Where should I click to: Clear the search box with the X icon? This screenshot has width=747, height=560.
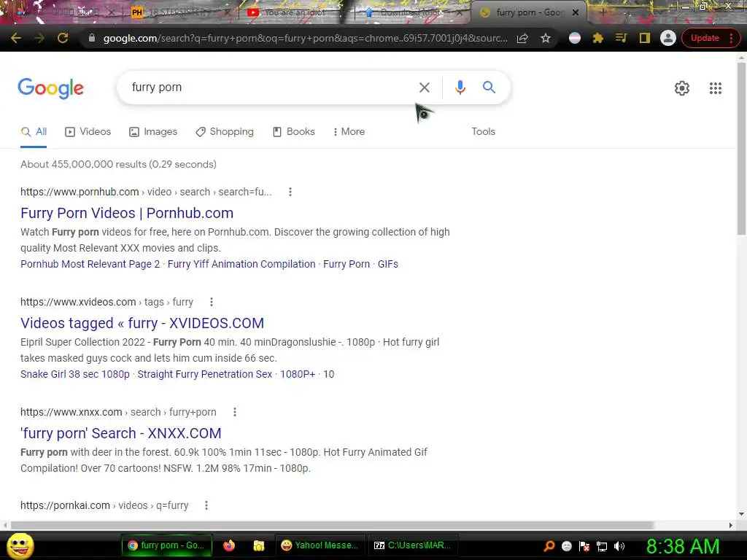click(x=424, y=87)
